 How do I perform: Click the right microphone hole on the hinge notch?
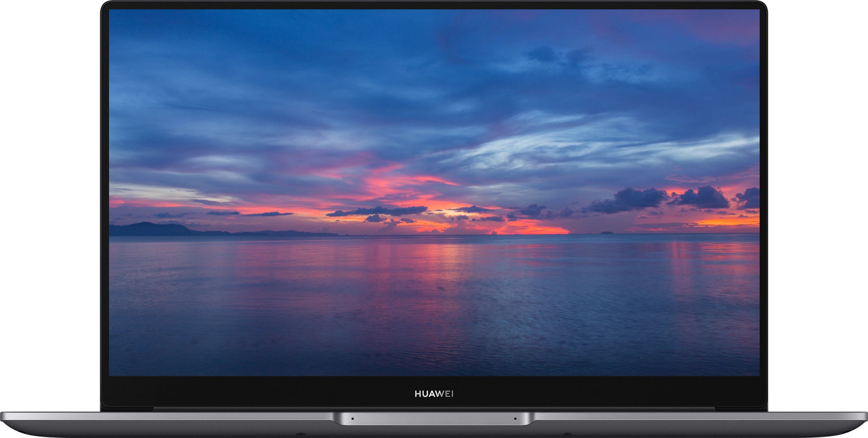(515, 419)
